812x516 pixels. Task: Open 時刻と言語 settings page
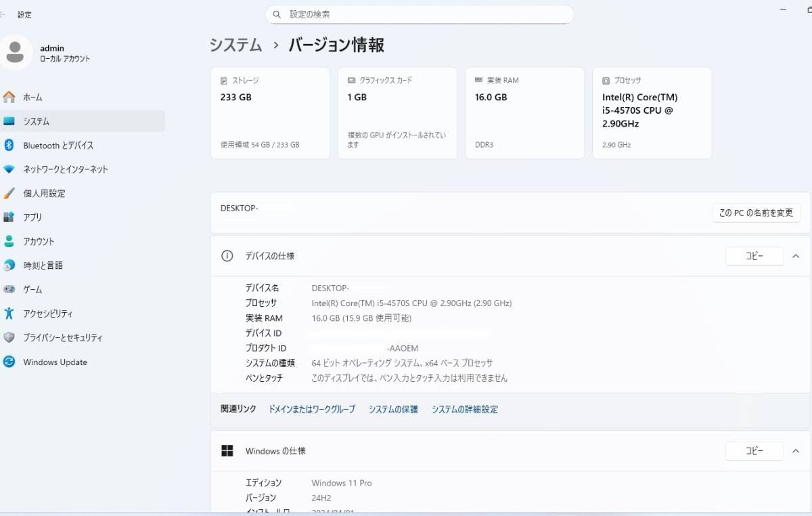83,265
